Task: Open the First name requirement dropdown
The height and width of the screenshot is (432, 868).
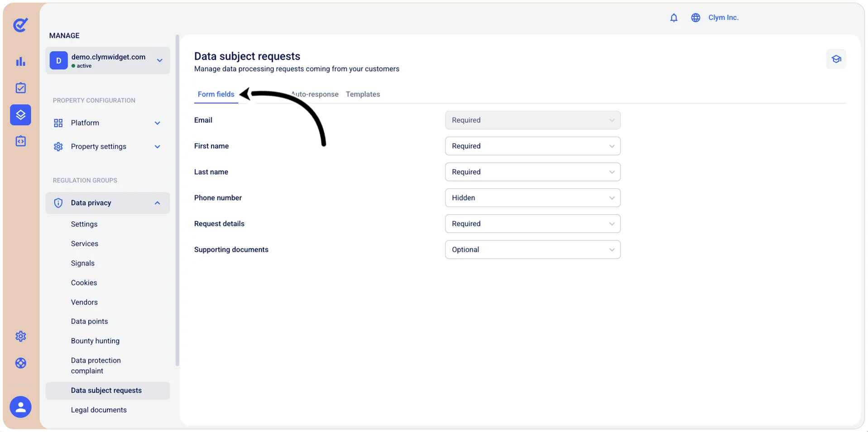Action: 532,146
